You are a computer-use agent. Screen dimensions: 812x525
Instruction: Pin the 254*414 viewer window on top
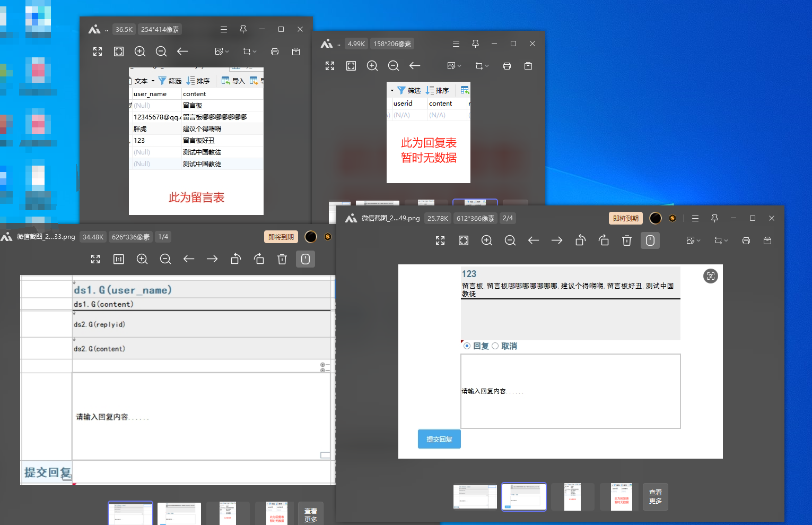(243, 29)
